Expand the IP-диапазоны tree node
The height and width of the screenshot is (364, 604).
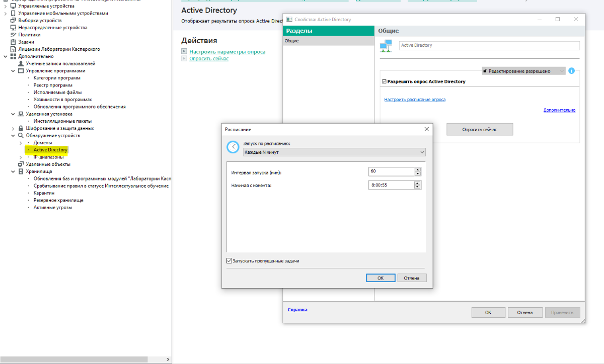[21, 157]
